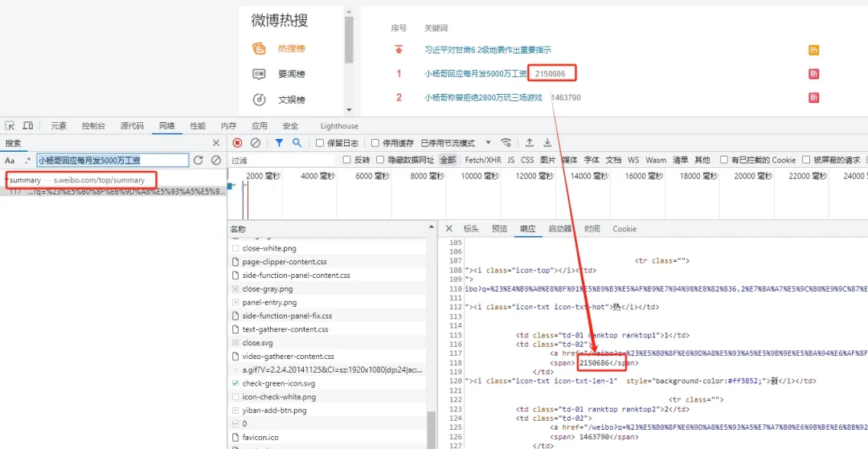Show the Cookie request tab

[624, 229]
